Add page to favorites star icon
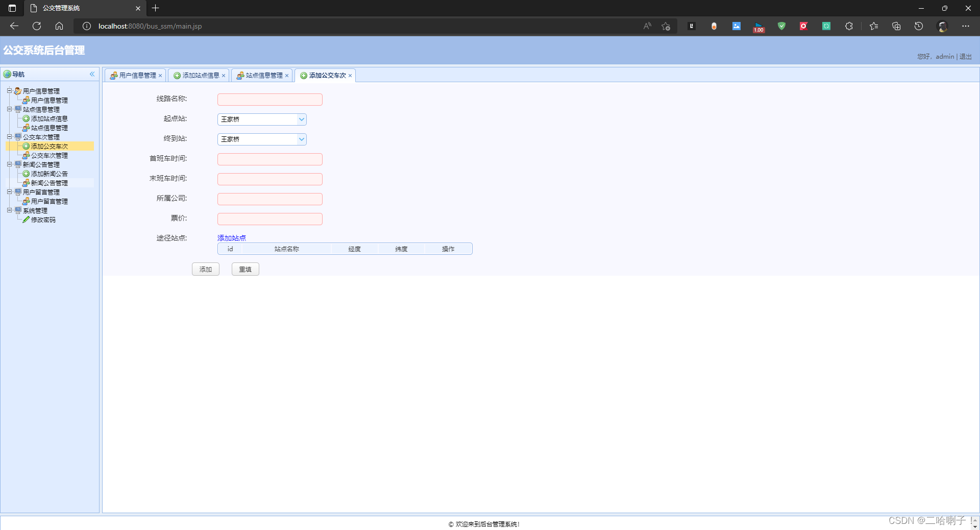 point(666,26)
